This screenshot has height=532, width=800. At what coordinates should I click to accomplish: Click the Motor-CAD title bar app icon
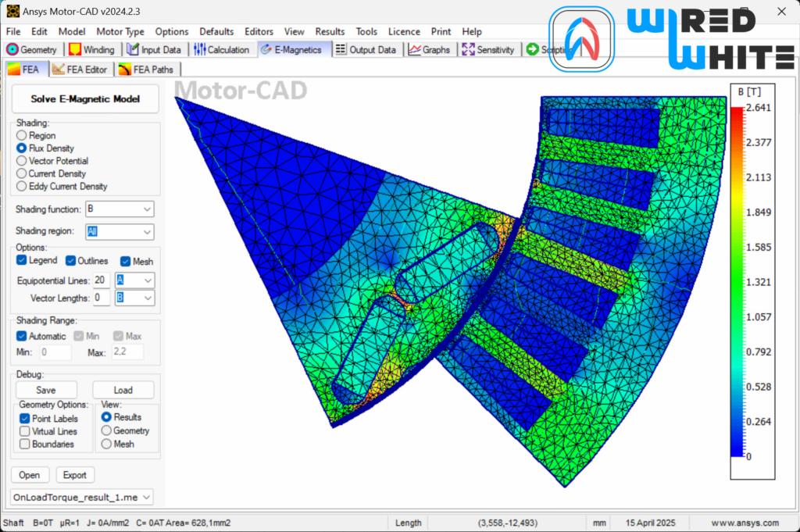click(x=12, y=11)
